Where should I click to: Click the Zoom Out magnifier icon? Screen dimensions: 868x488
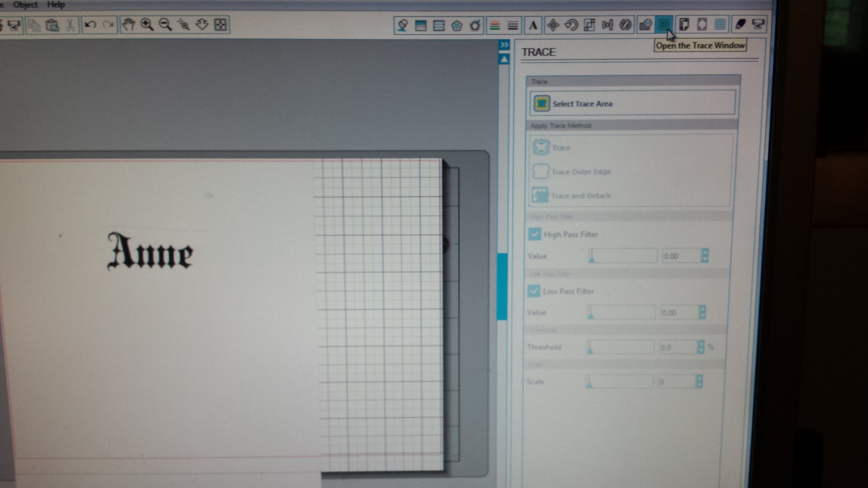pos(165,24)
